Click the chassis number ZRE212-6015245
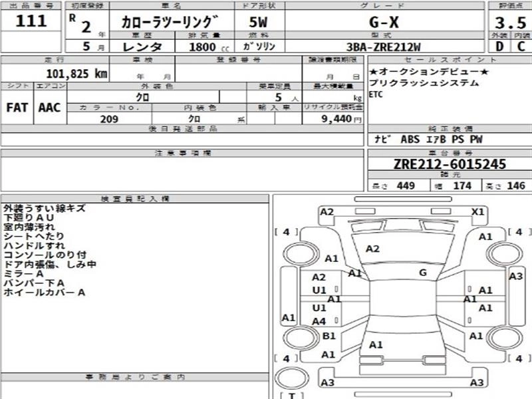 click(x=450, y=164)
